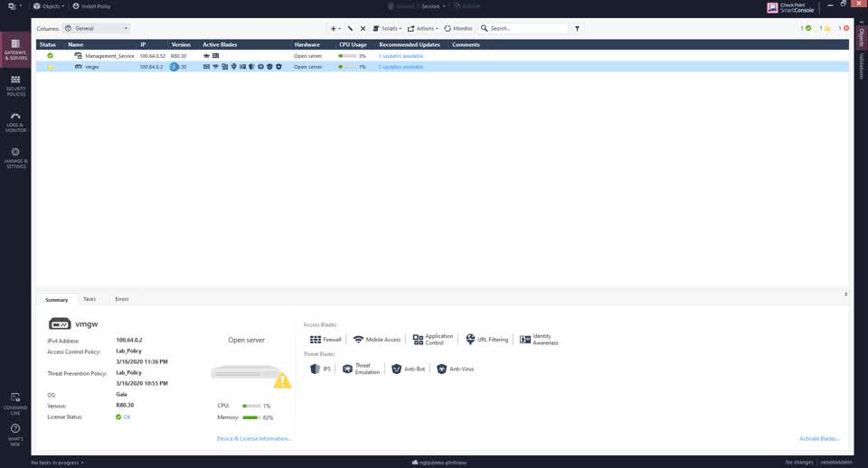Screen dimensions: 868x468
Task: Click Management_Service updates available link
Action: point(401,56)
